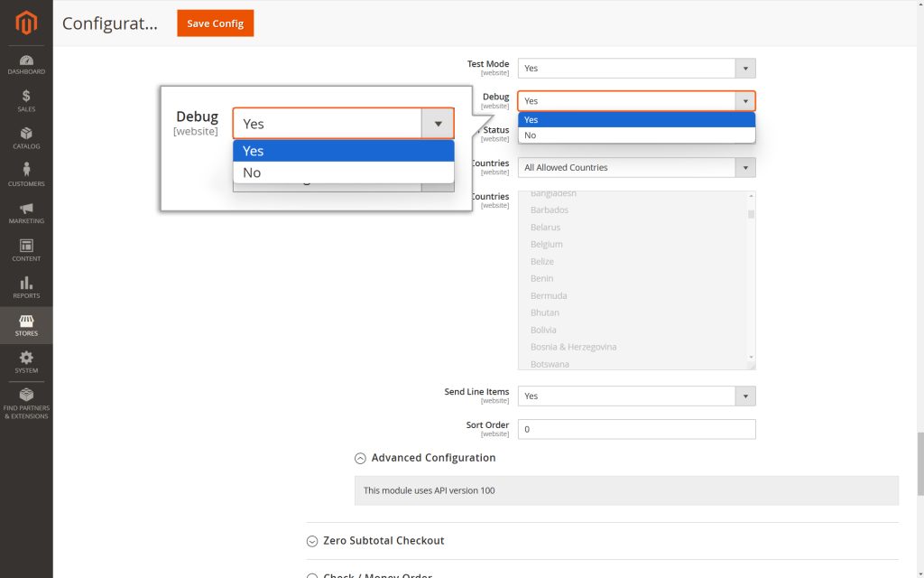Click the API version 100 notice text
This screenshot has width=924, height=578.
click(x=429, y=490)
